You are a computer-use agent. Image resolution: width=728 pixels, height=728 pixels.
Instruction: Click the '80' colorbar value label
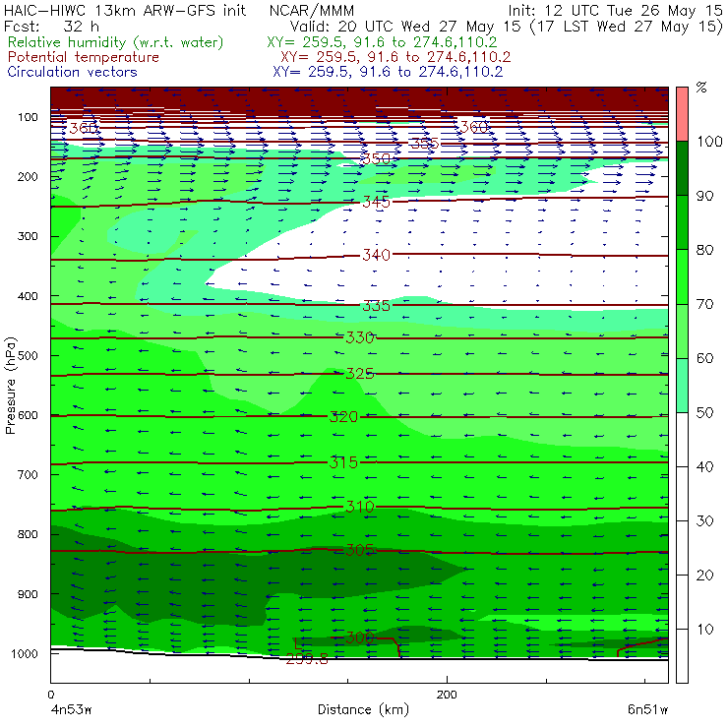[704, 250]
